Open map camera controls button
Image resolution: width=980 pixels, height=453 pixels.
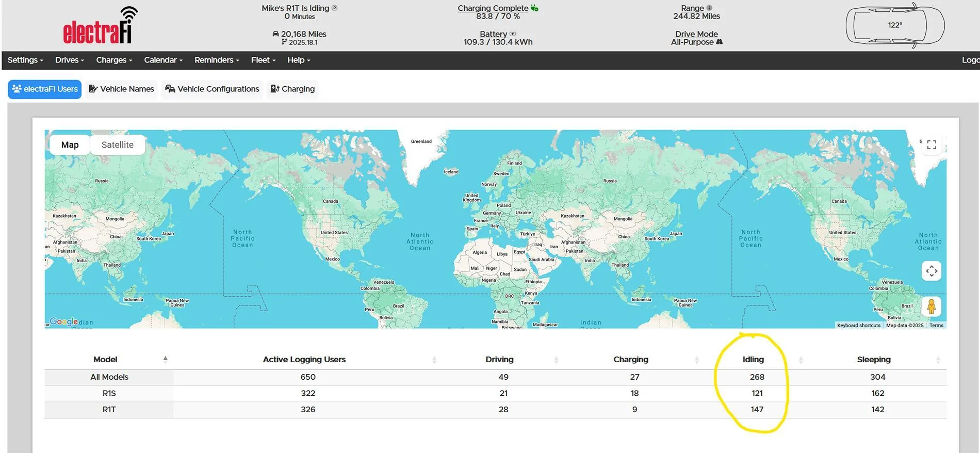pos(932,271)
